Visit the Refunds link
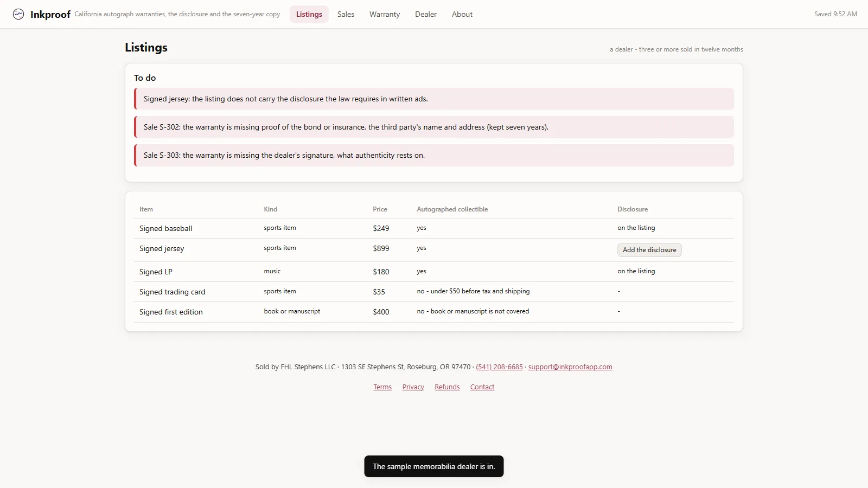This screenshot has height=488, width=868. (x=447, y=387)
